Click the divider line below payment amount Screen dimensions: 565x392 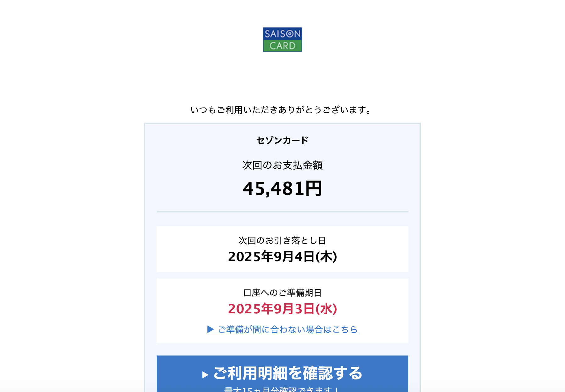click(x=282, y=212)
